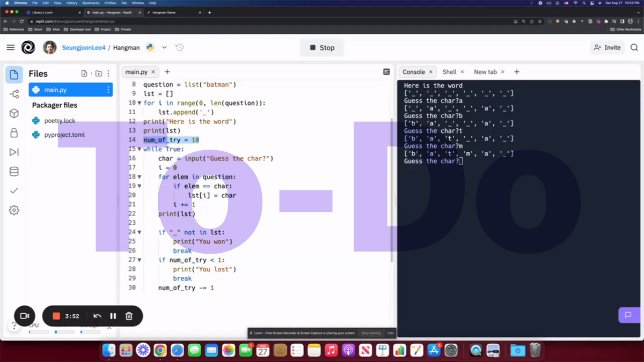Click the Loom restart recording arrow

pyautogui.click(x=97, y=316)
